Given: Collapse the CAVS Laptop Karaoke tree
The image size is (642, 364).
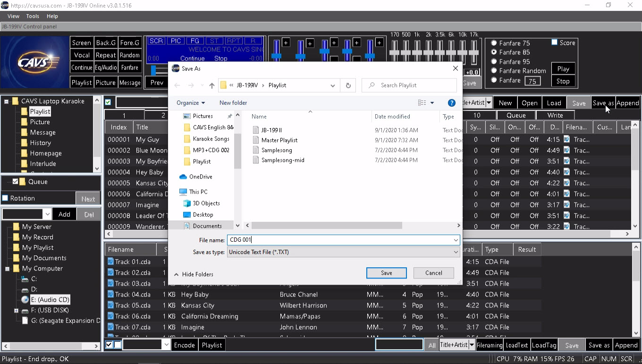Looking at the screenshot, I should click(x=7, y=101).
